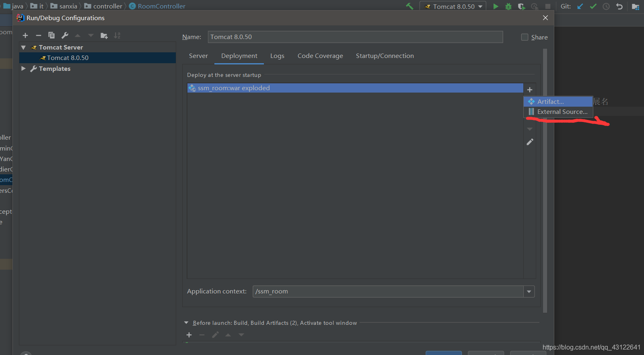Edit the deployment artifact with the pencil icon
Screen dimensions: 644x355
pos(530,142)
